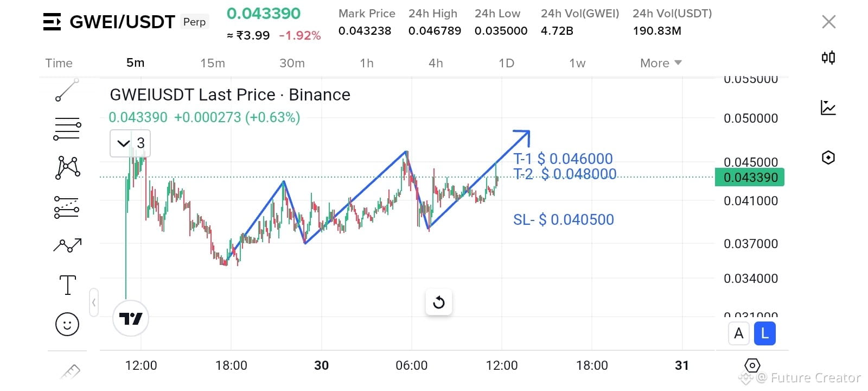
Task: Click the -1.92% change percentage
Action: 300,36
